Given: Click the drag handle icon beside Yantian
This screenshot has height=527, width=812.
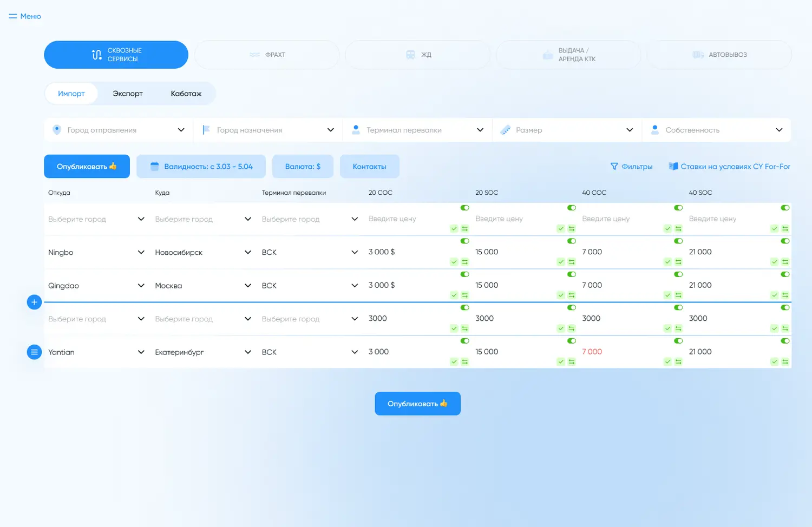Looking at the screenshot, I should 34,352.
